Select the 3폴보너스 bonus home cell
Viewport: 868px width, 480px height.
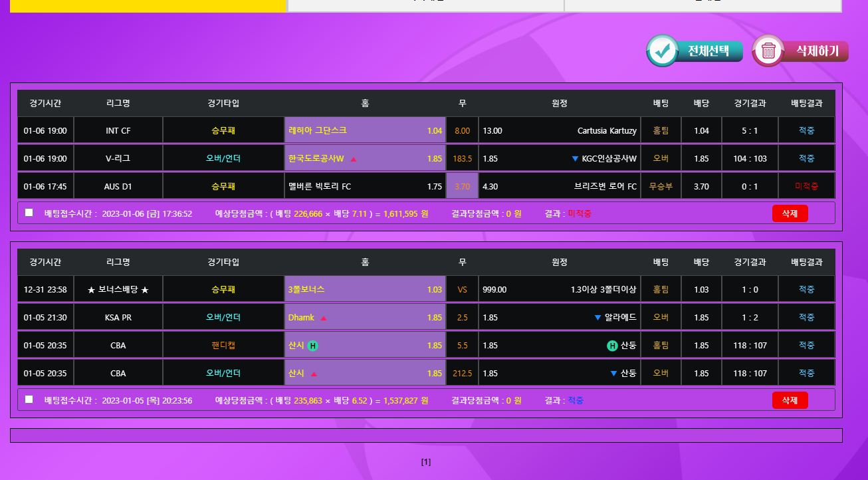pos(365,290)
